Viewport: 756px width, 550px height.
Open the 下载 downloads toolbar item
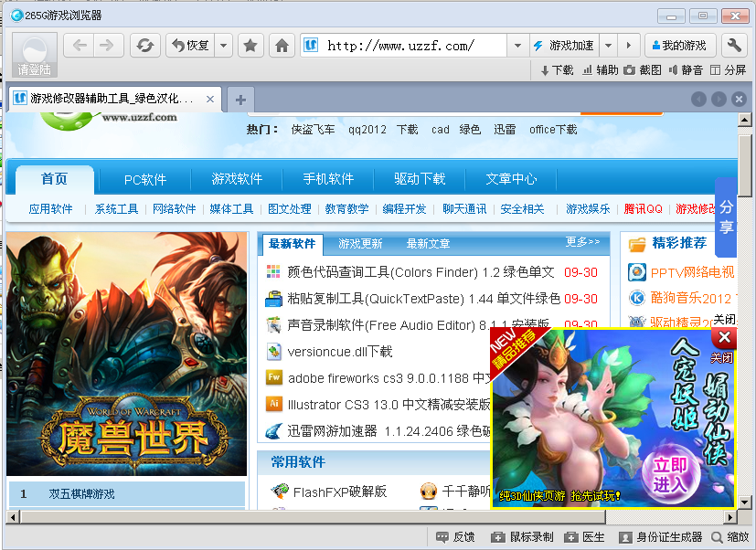coord(557,70)
